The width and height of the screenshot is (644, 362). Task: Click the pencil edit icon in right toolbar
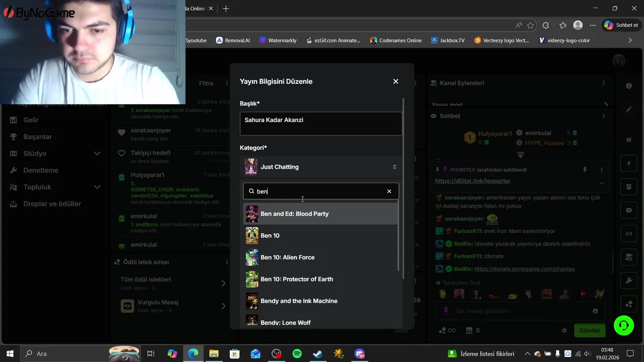(x=629, y=109)
